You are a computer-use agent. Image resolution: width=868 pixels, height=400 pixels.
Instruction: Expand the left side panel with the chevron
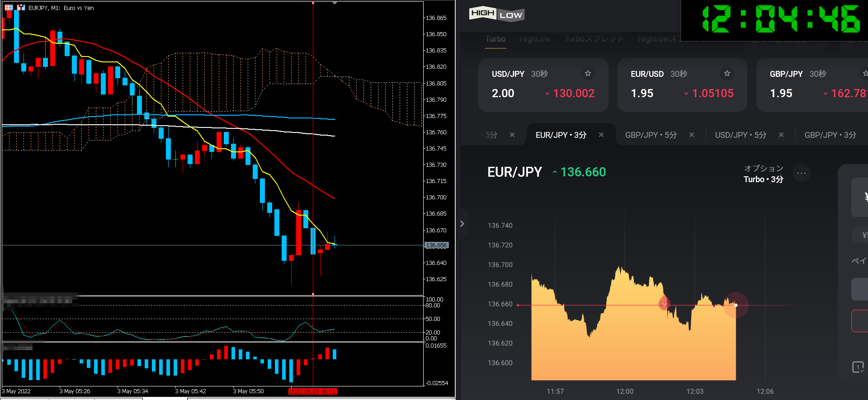462,224
